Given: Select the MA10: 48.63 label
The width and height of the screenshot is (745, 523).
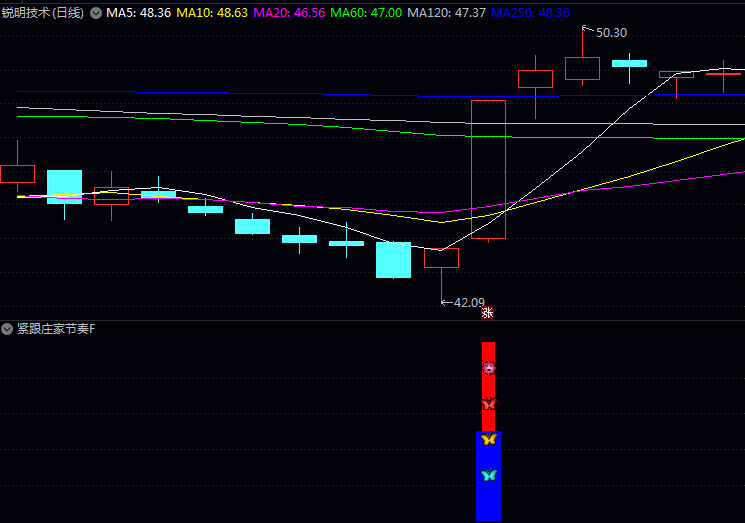Looking at the screenshot, I should [212, 13].
